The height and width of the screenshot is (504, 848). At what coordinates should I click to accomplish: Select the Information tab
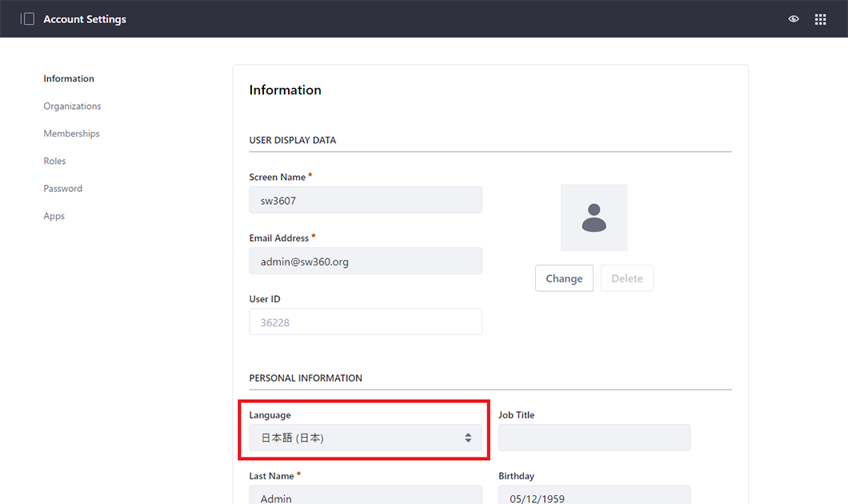click(x=69, y=78)
